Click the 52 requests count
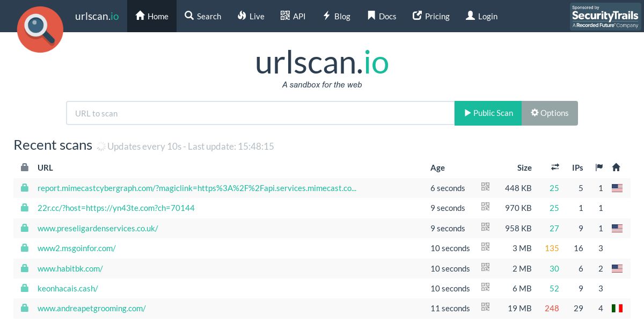The width and height of the screenshot is (644, 322). click(554, 288)
